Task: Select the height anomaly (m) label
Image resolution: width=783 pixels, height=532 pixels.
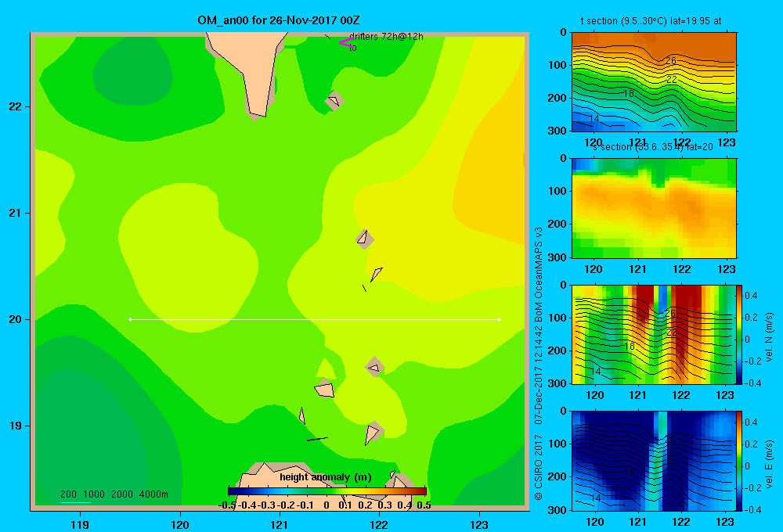Action: point(326,477)
